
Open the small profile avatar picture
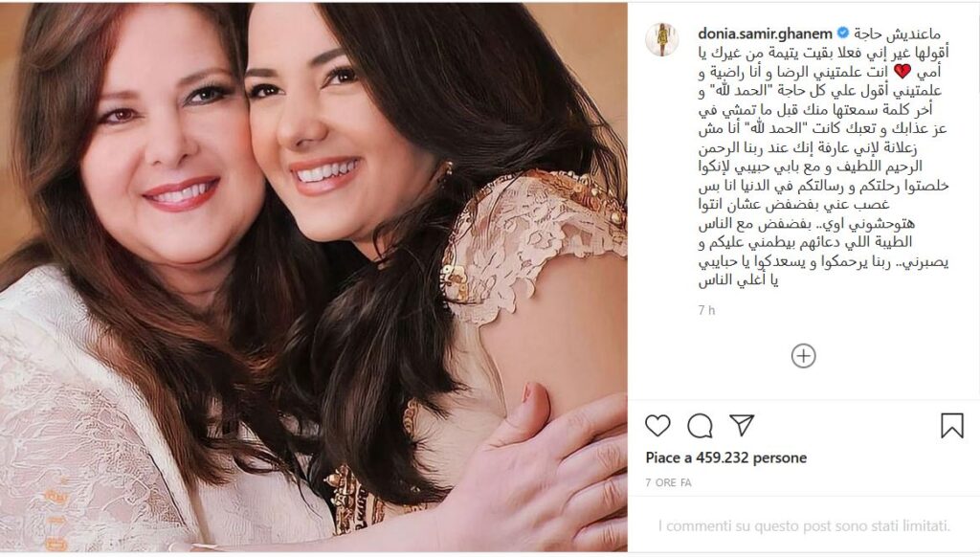coord(662,40)
